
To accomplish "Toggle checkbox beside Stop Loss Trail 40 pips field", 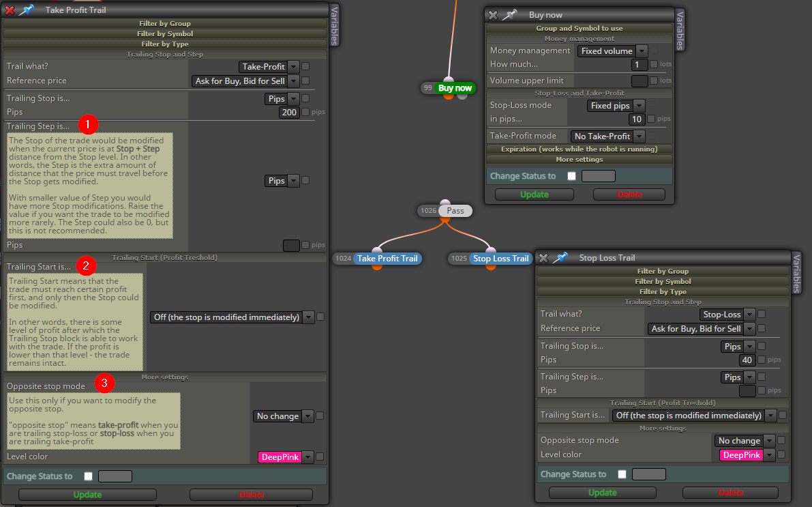I will (x=762, y=359).
